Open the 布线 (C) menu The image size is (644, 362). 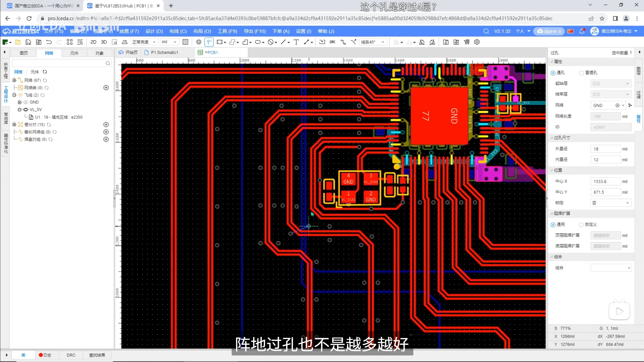[178, 31]
